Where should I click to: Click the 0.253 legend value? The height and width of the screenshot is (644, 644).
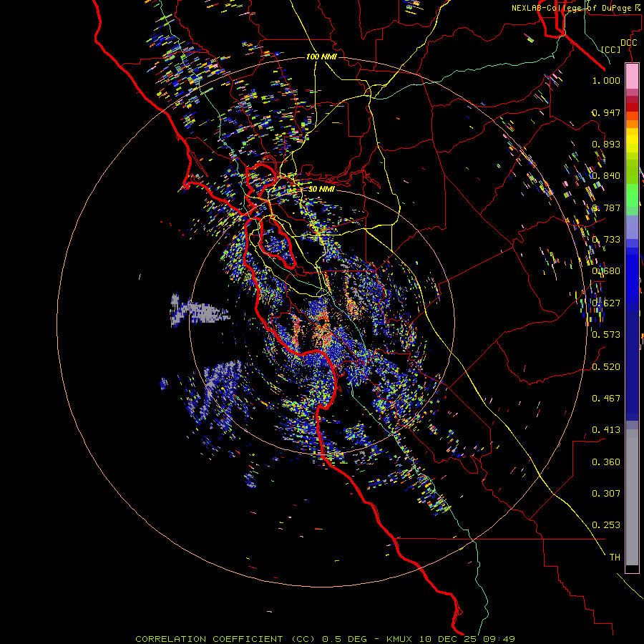[606, 525]
